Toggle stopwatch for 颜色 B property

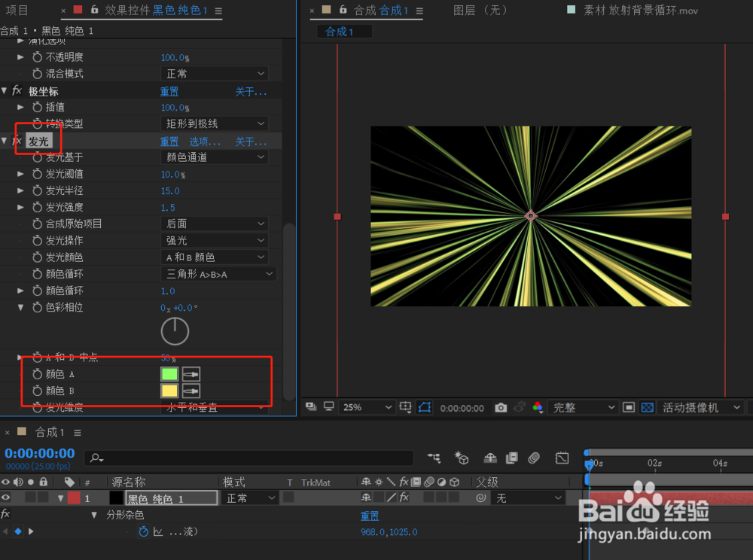pos(37,391)
